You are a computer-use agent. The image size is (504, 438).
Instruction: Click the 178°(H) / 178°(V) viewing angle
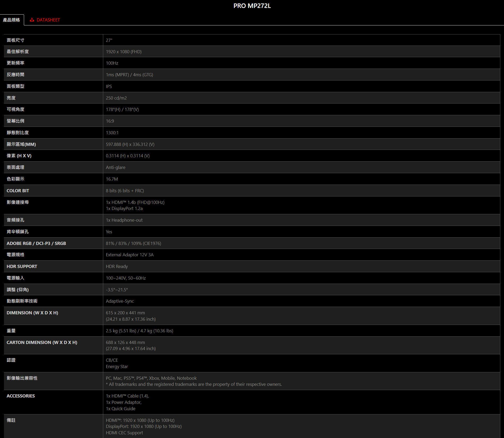[x=122, y=109]
